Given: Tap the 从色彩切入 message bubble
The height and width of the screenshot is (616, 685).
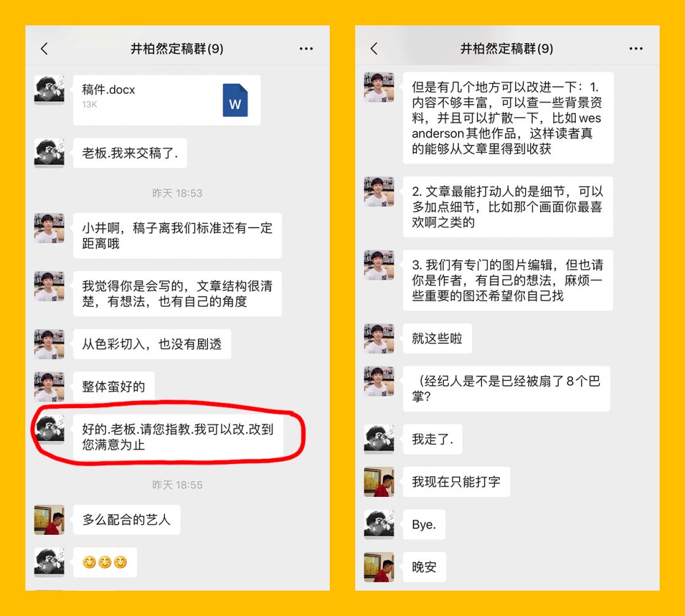Looking at the screenshot, I should pos(152,344).
